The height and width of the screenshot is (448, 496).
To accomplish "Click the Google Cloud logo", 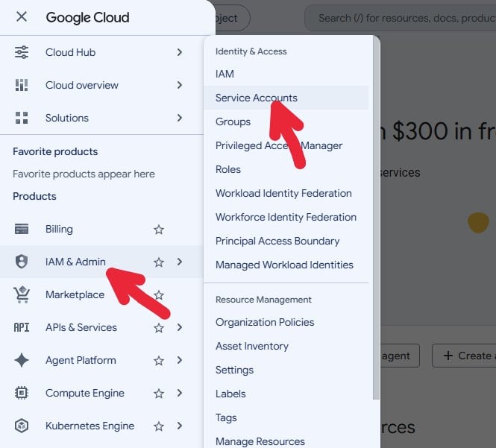I will tap(87, 17).
